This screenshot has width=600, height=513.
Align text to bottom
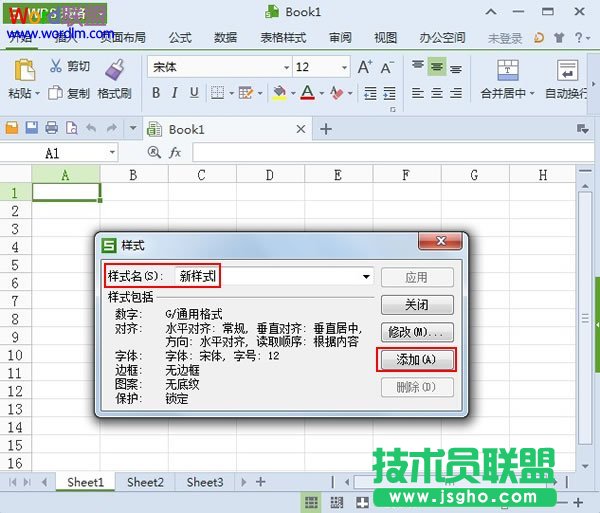456,68
